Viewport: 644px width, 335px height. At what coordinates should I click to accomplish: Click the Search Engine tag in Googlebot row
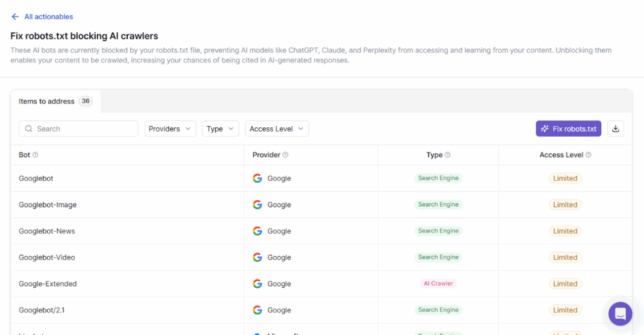(x=438, y=178)
